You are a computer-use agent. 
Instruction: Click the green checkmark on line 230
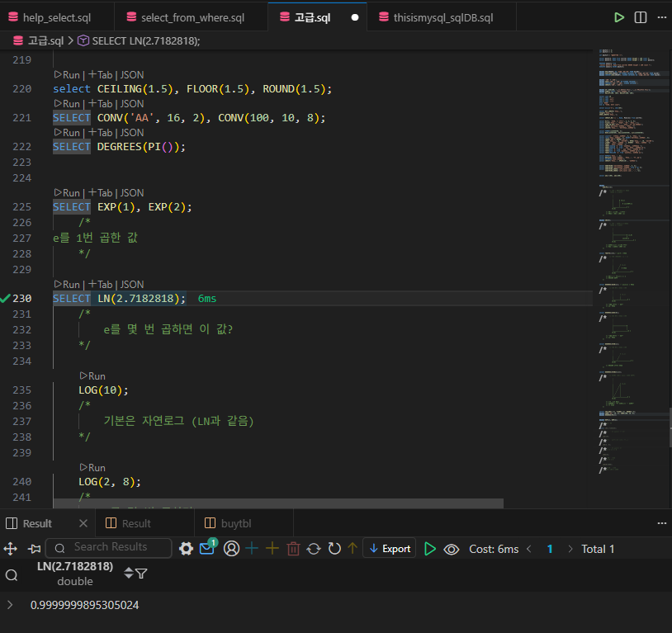(x=5, y=298)
